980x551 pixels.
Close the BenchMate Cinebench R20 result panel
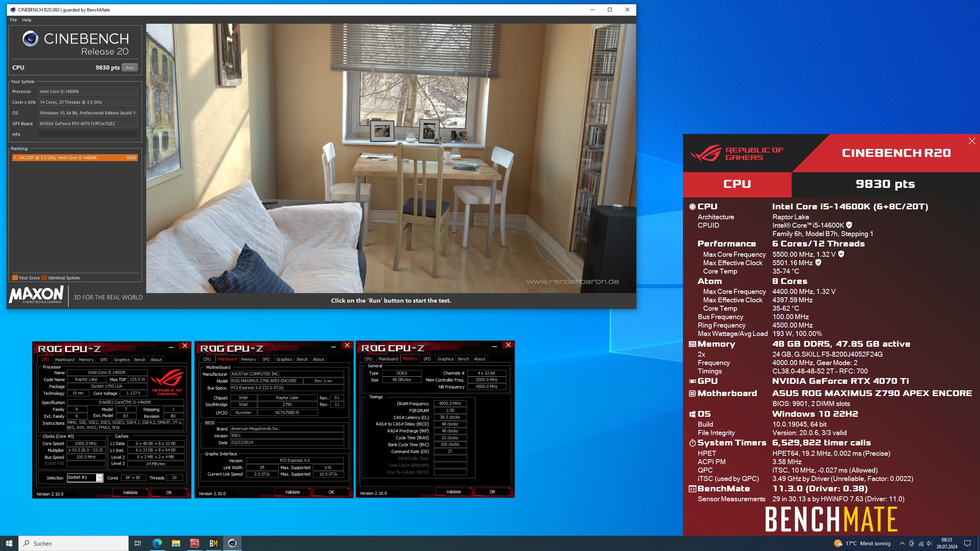[x=972, y=141]
